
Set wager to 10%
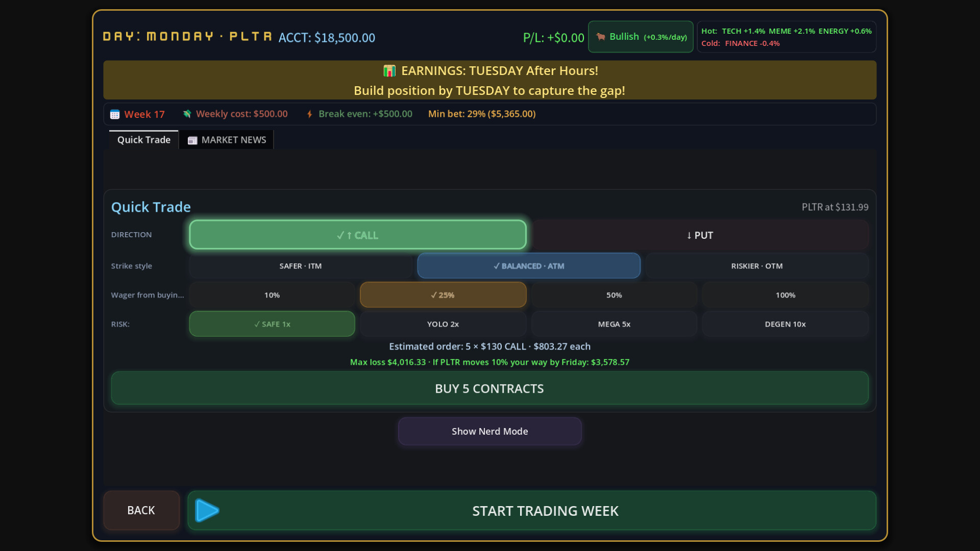(272, 295)
